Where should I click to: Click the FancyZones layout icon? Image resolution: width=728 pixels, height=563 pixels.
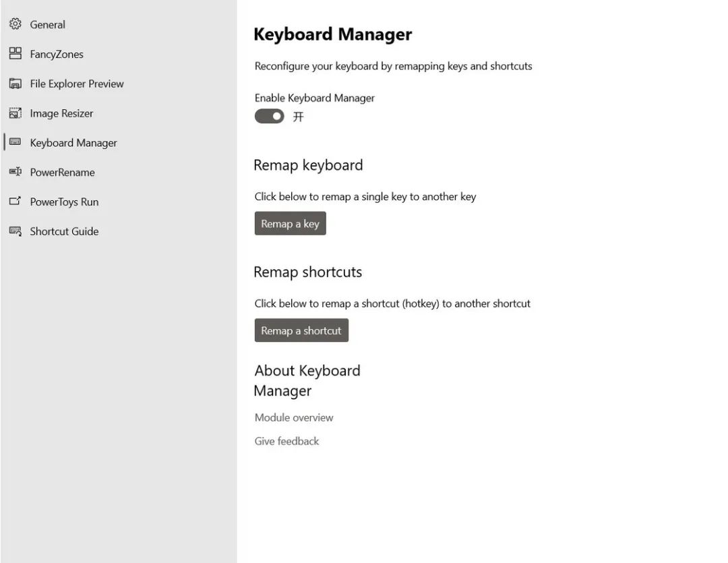tap(15, 54)
